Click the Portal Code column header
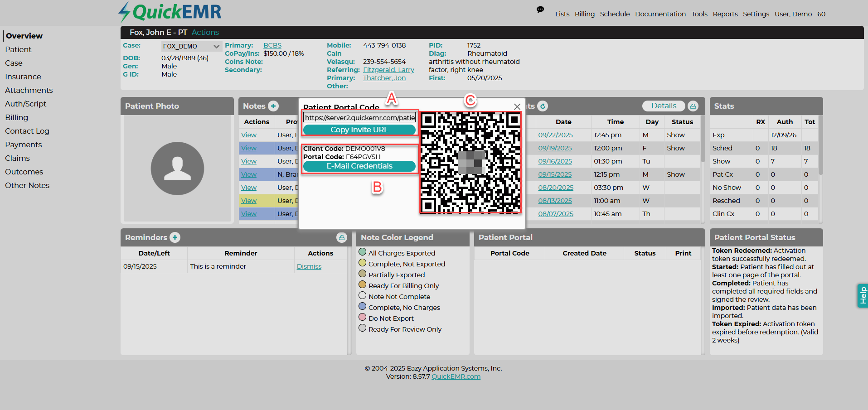The height and width of the screenshot is (410, 868). click(509, 253)
